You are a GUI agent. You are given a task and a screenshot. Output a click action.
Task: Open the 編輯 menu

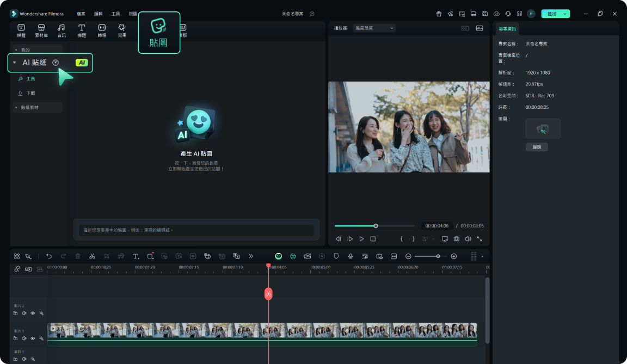99,14
